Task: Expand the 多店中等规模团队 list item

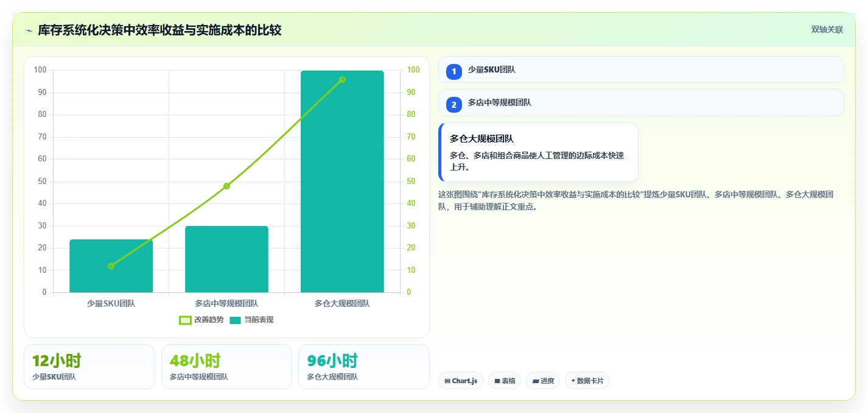Action: coord(641,102)
